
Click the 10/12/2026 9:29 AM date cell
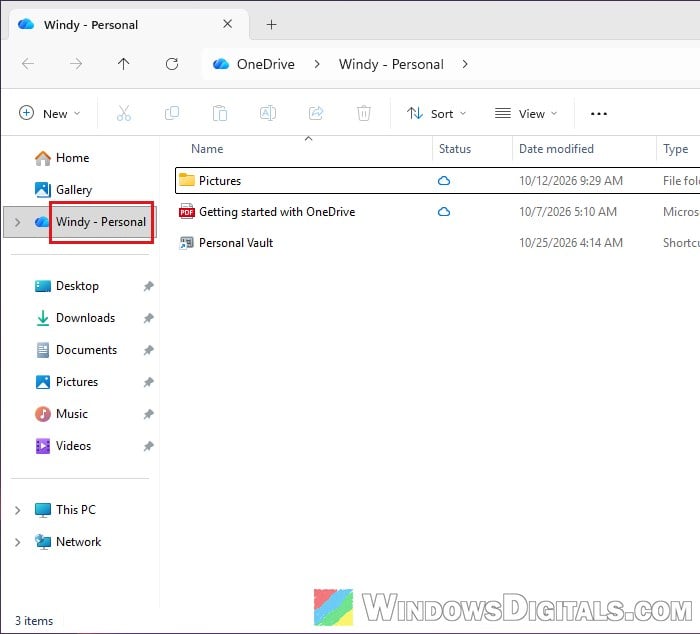[x=571, y=181]
